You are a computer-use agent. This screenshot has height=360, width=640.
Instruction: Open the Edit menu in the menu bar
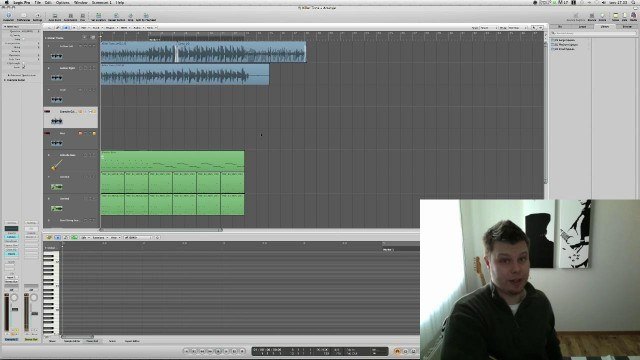pos(48,2)
